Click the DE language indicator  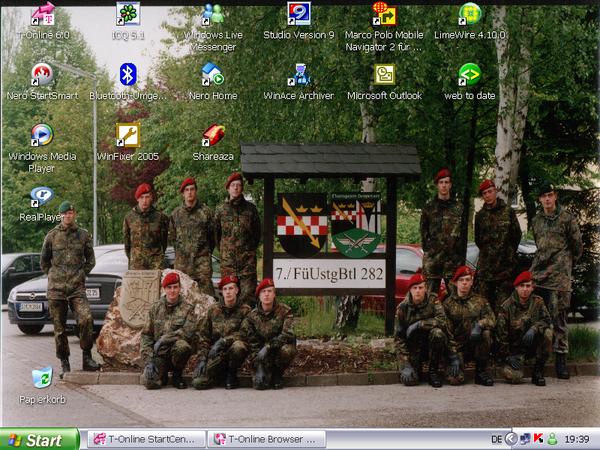point(496,439)
